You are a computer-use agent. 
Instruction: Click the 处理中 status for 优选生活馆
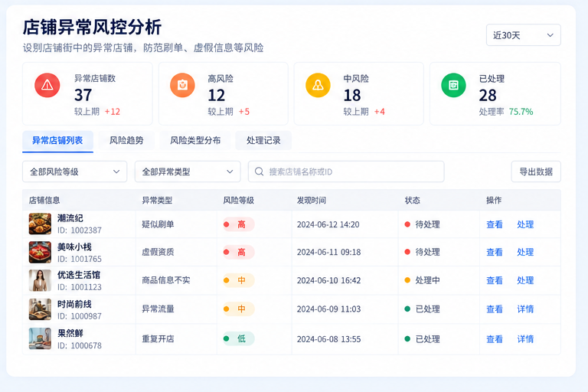(423, 280)
